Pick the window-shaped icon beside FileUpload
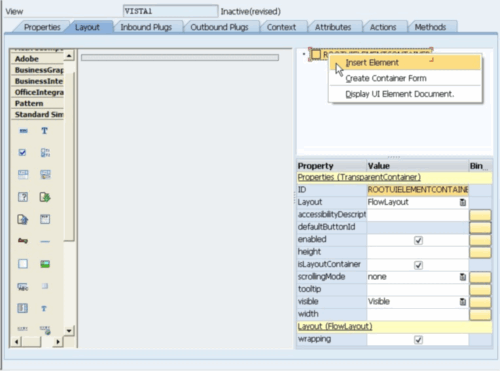Screen dimensions: 500x371 pos(45,219)
